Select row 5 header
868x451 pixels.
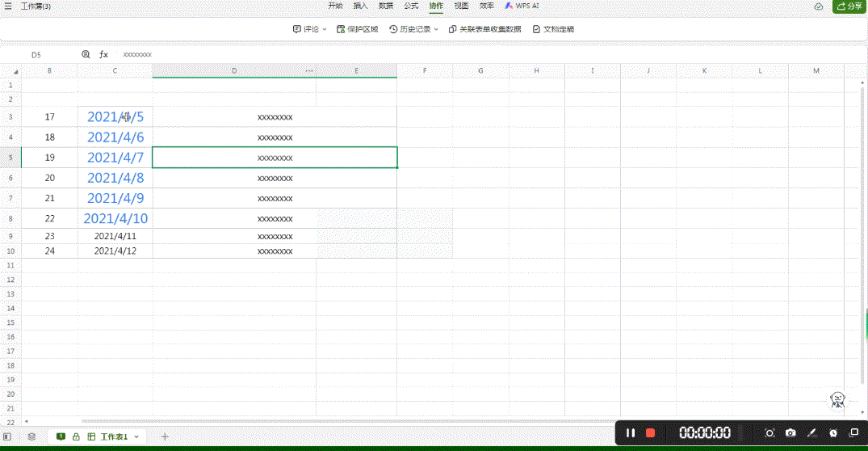tap(10, 158)
